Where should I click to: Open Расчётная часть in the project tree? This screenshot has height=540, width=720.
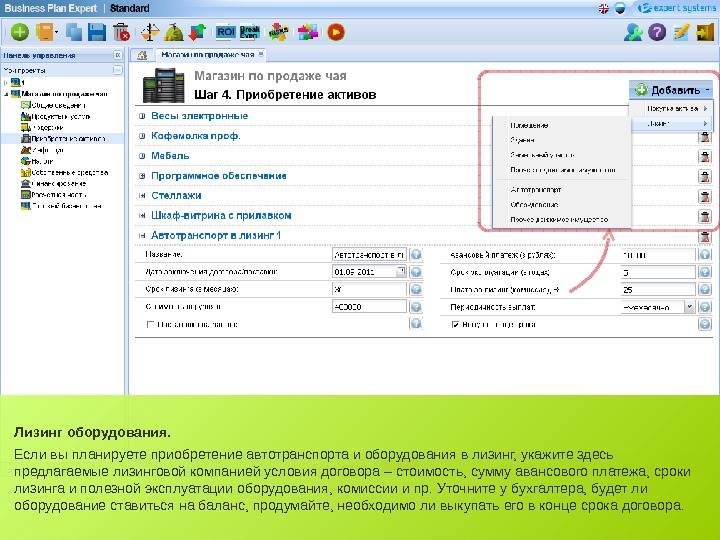(x=59, y=195)
